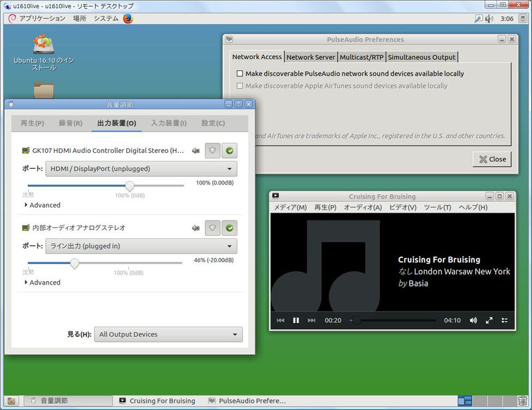532x410 pixels.
Task: Launch the Ubuntu 16.10 install desktop icon
Action: coord(43,52)
